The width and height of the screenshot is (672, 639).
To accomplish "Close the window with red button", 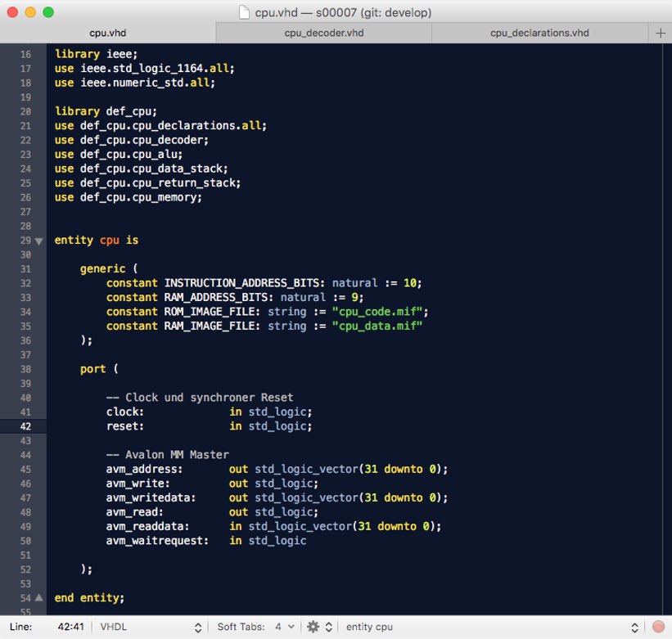I will coord(12,12).
